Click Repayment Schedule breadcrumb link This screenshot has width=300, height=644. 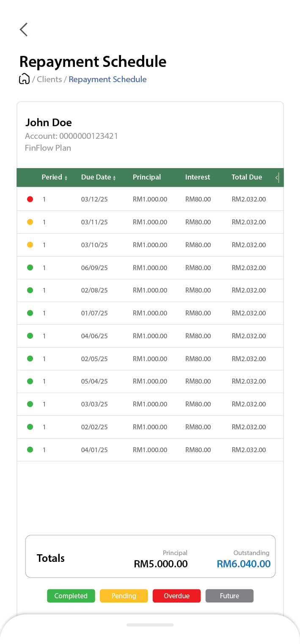[107, 79]
